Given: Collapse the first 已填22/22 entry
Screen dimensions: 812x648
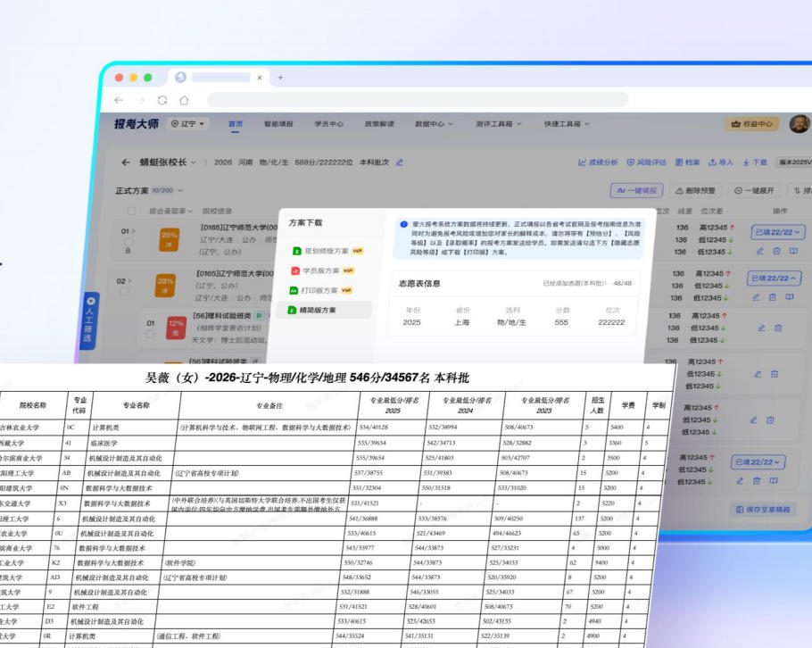Looking at the screenshot, I should [x=775, y=278].
